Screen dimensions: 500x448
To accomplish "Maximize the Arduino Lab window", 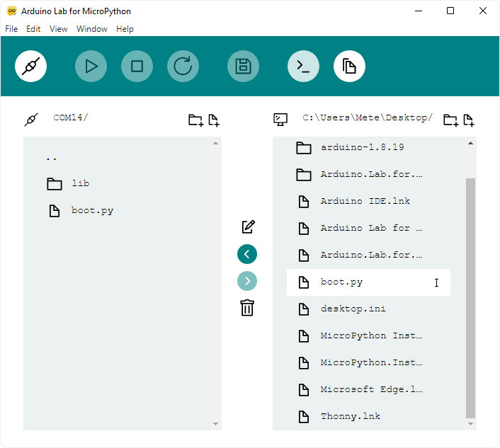I will (450, 11).
